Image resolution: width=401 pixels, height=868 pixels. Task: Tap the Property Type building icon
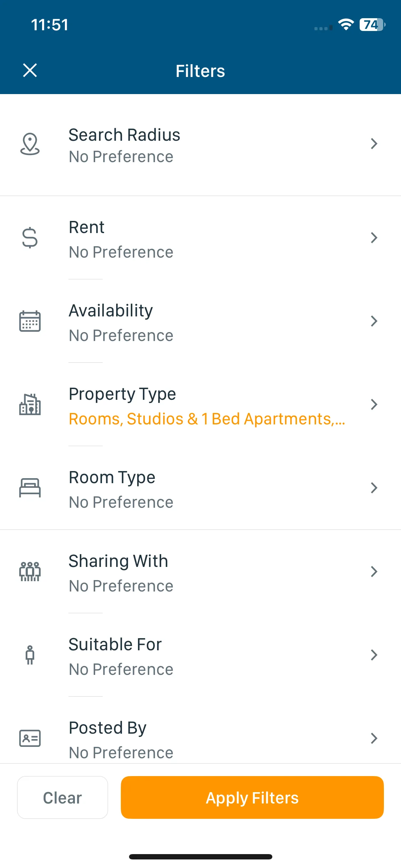pyautogui.click(x=30, y=404)
